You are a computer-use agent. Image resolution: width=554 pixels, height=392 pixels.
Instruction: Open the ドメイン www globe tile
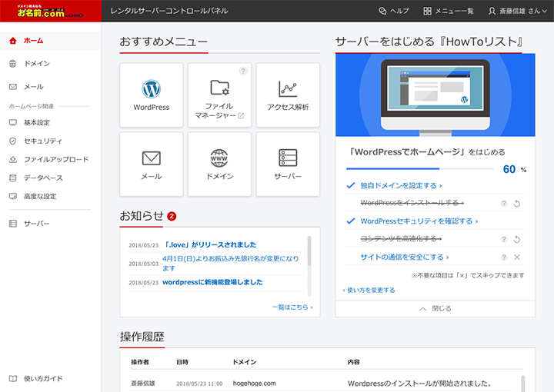[x=219, y=164]
